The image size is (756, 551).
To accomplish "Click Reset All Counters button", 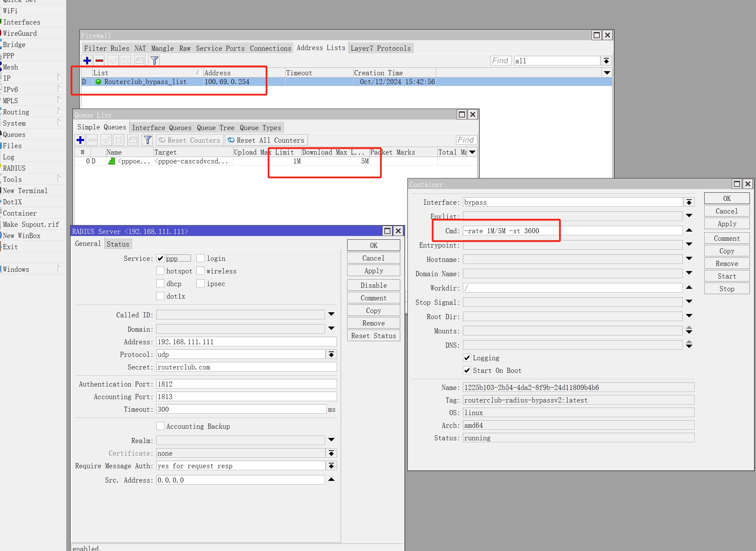I will point(266,140).
